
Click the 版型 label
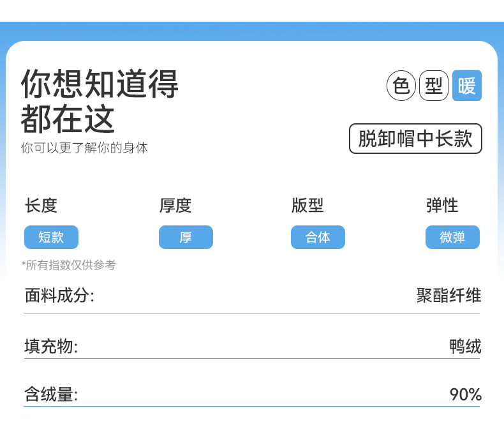[308, 206]
